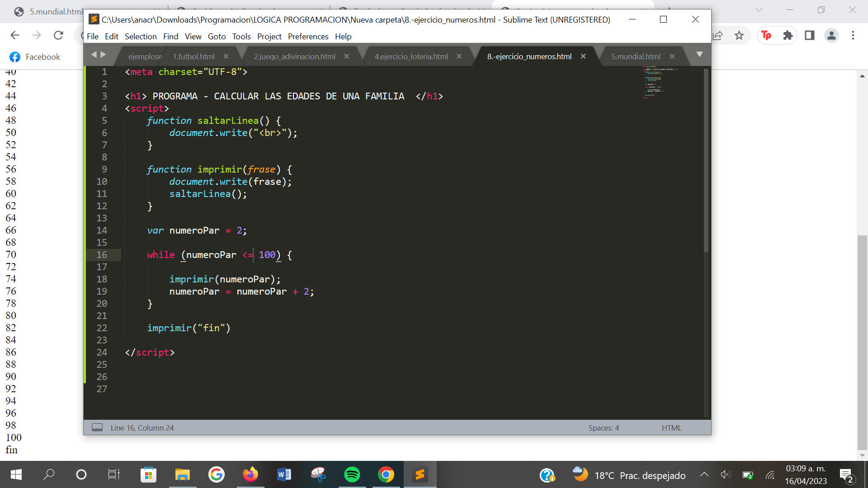Switch to the 4.ejercicio_loteria.html tab
The image size is (868, 488).
pos(411,56)
